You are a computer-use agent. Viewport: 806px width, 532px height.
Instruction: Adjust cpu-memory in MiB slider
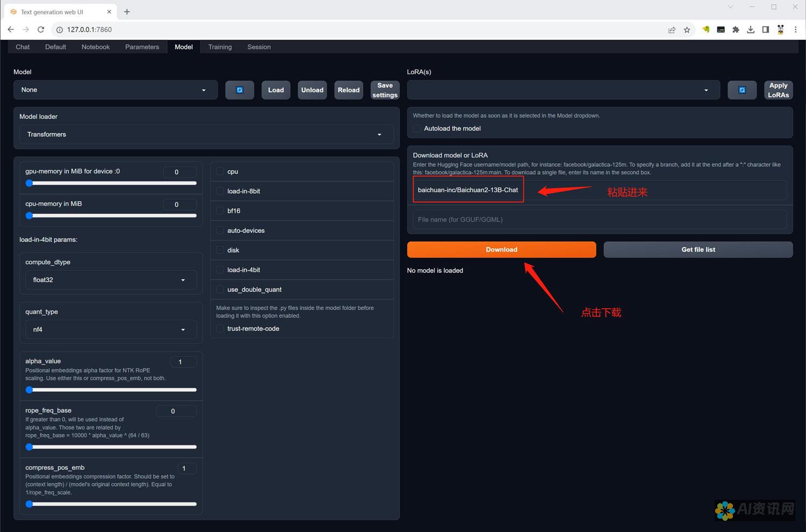click(x=111, y=216)
